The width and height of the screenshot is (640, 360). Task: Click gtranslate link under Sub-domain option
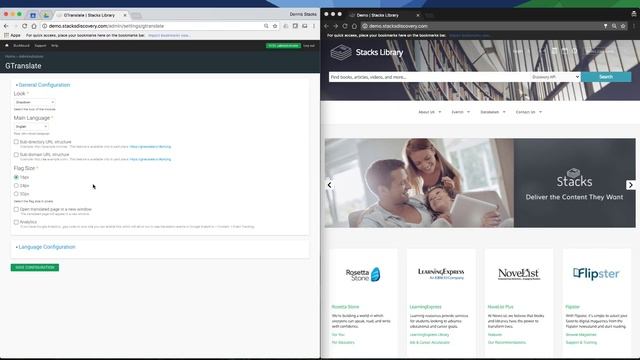tap(150, 159)
